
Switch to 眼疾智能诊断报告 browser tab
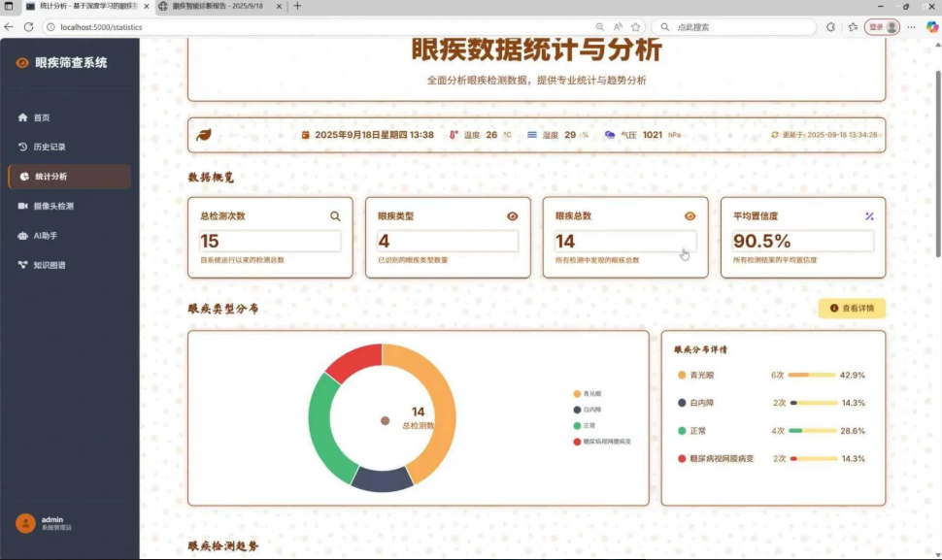219,6
